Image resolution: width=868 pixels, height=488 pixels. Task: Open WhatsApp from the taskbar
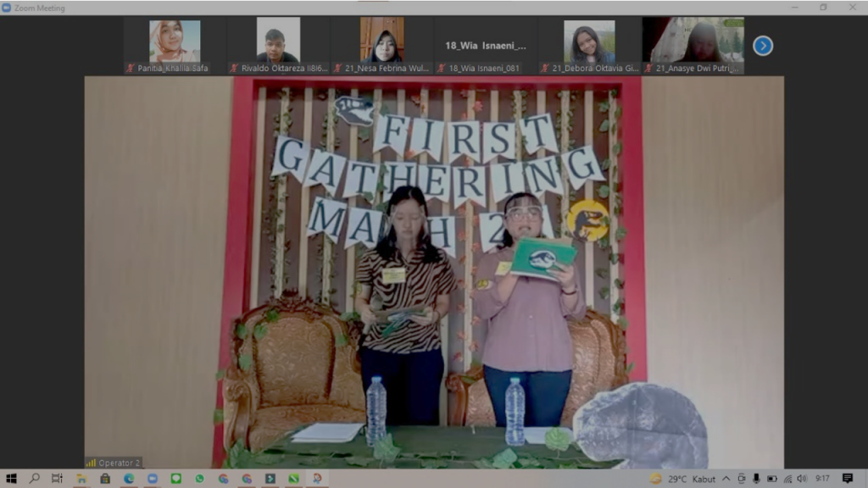(x=200, y=479)
